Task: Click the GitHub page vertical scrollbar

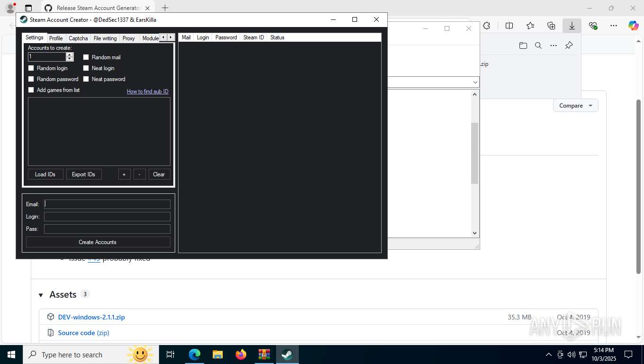Action: click(x=638, y=186)
